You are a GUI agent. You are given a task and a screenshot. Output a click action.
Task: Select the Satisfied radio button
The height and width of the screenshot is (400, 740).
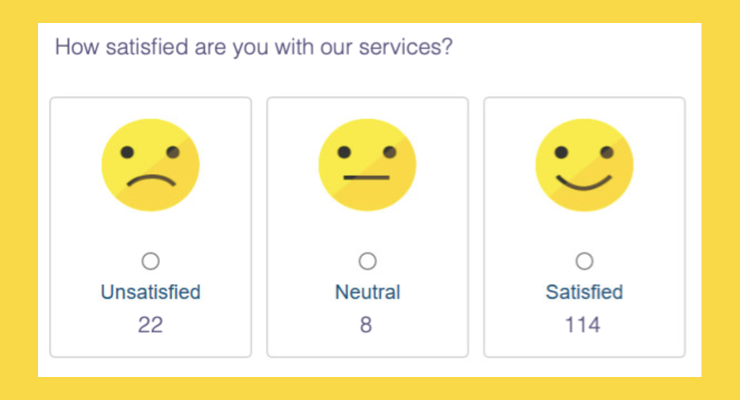coord(584,261)
